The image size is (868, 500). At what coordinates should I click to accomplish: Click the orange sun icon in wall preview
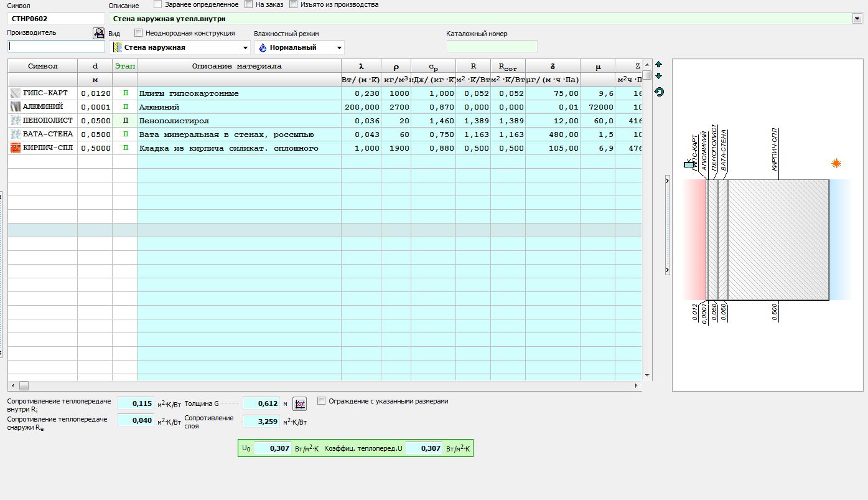coord(836,164)
